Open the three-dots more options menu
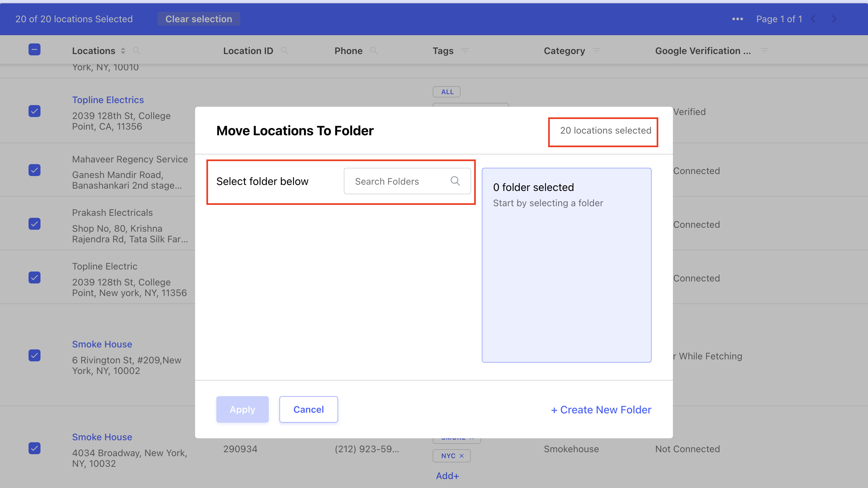The image size is (868, 488). 737,19
